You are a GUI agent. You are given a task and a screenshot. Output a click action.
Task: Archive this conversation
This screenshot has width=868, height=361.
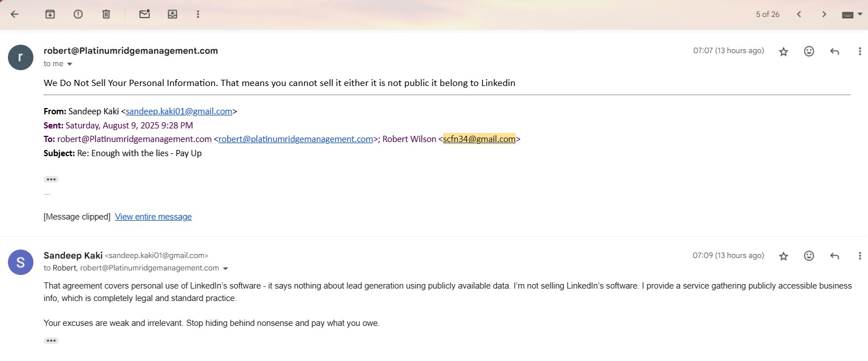tap(50, 14)
